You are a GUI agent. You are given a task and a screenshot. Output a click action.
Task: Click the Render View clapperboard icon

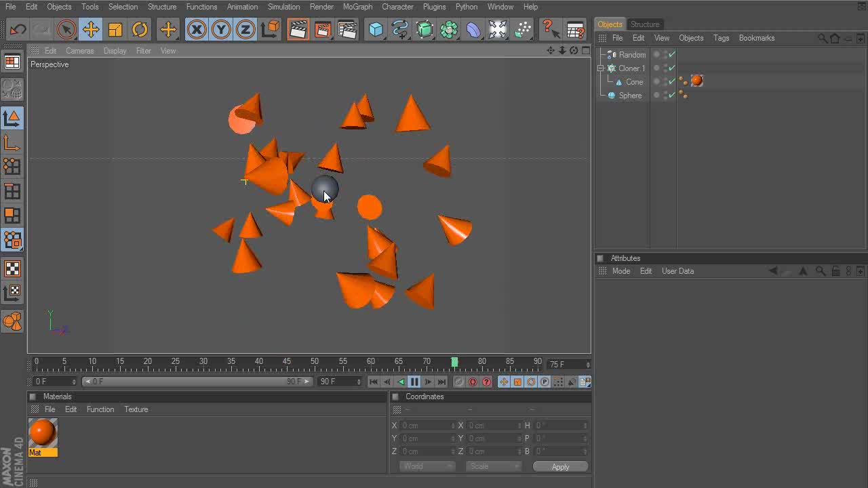tap(298, 30)
